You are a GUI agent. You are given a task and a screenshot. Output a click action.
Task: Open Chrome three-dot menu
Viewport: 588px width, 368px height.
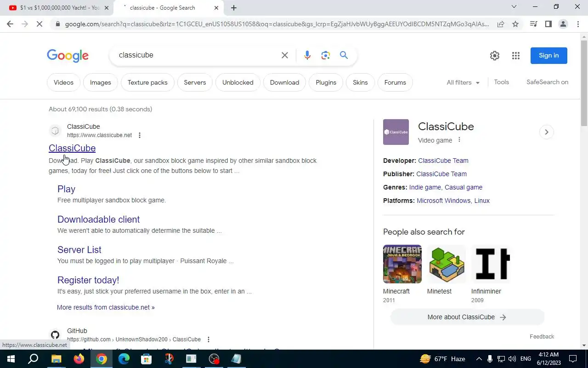coord(578,24)
